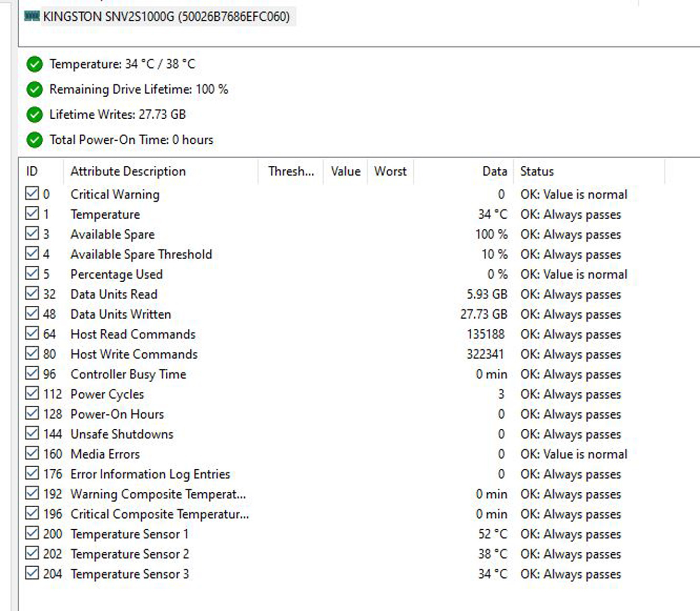This screenshot has height=611, width=700.
Task: Click the drive icon beside KINGSTON SNV2S1000G
Action: click(32, 16)
